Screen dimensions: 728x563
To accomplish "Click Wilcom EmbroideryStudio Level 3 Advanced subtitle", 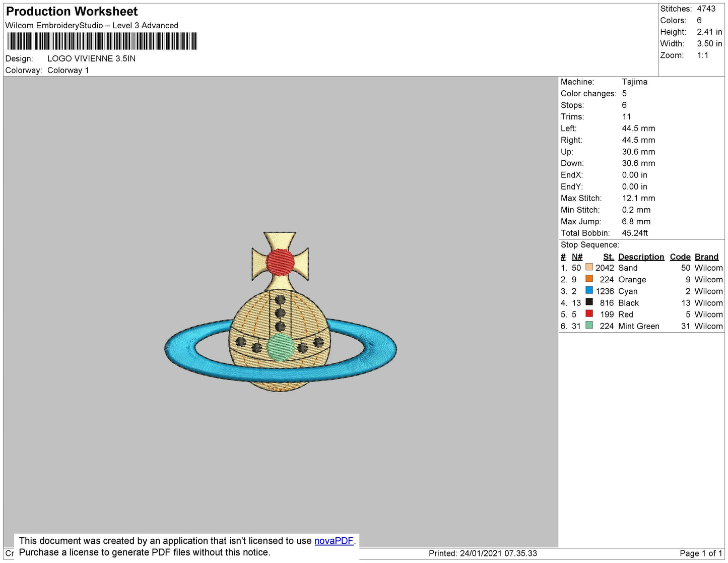I will point(92,25).
